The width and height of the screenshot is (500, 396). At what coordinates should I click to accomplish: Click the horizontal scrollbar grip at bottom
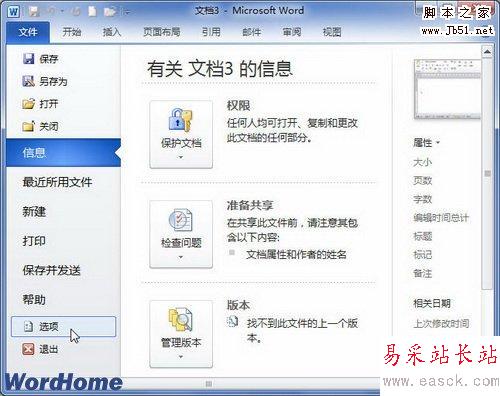pyautogui.click(x=209, y=384)
